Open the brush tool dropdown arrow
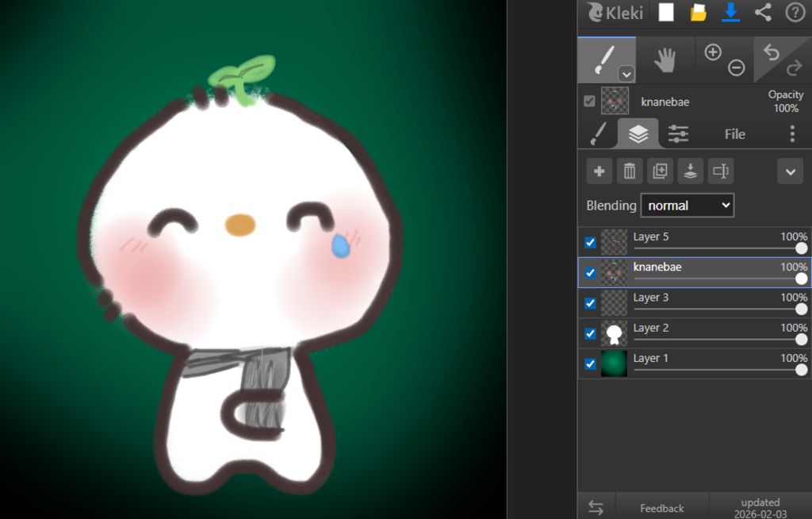812x519 pixels. [x=626, y=75]
